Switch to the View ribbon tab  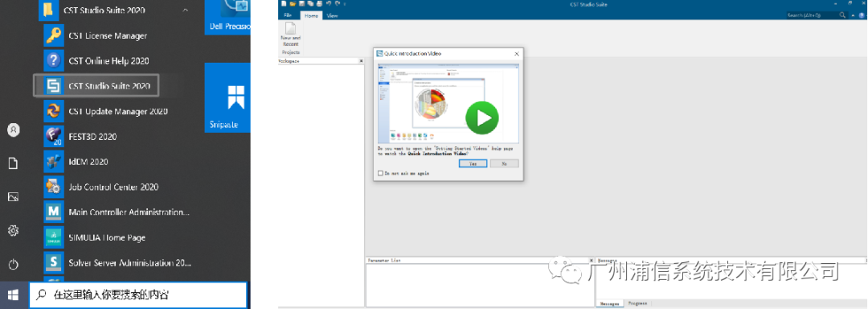332,15
